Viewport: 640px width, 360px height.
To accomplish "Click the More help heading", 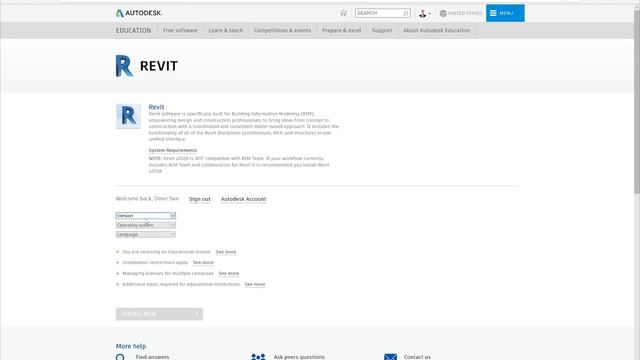I will coord(131,346).
